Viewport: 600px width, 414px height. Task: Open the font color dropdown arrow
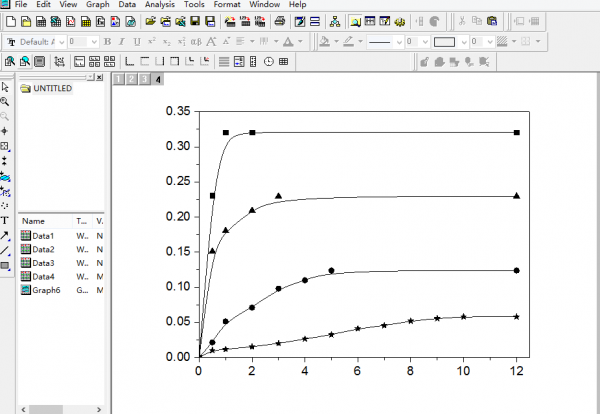click(x=300, y=41)
